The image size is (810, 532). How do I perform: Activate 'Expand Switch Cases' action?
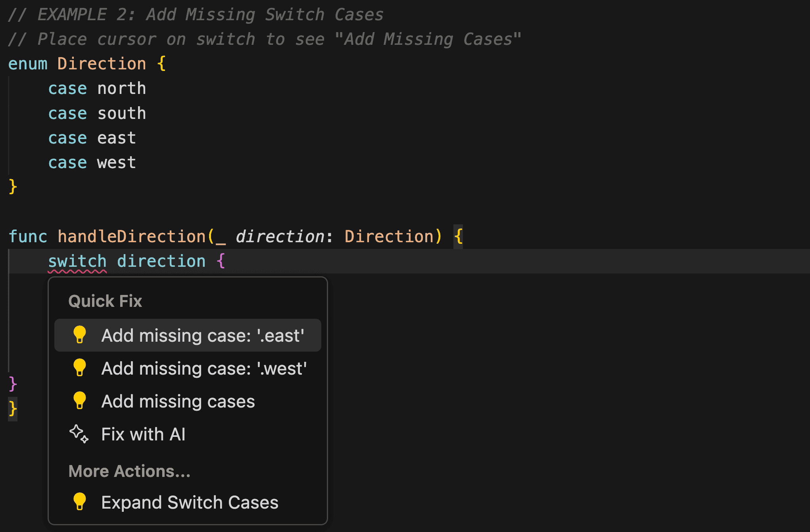(x=190, y=502)
